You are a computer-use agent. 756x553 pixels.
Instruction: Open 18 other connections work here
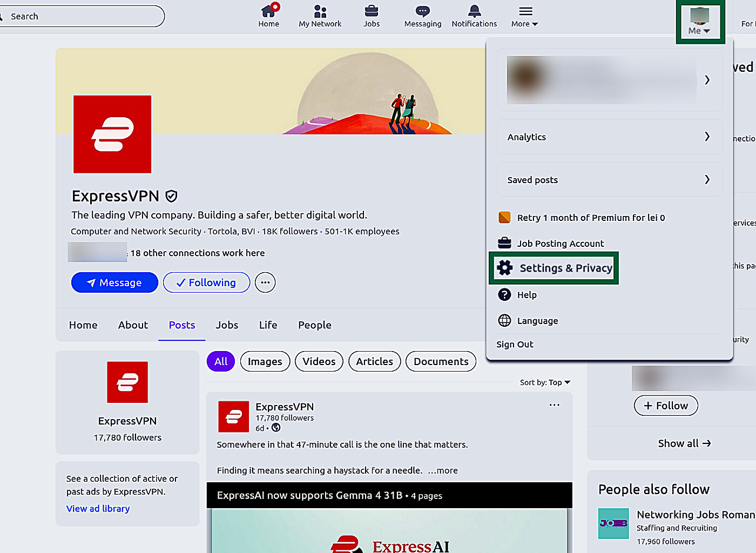click(198, 253)
